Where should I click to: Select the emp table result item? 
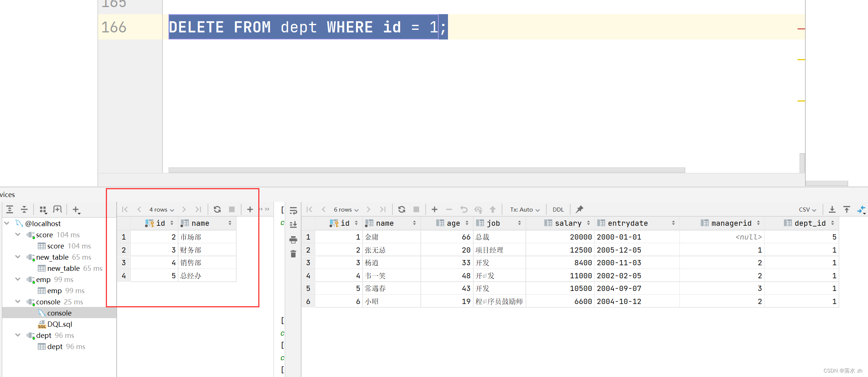(61, 291)
